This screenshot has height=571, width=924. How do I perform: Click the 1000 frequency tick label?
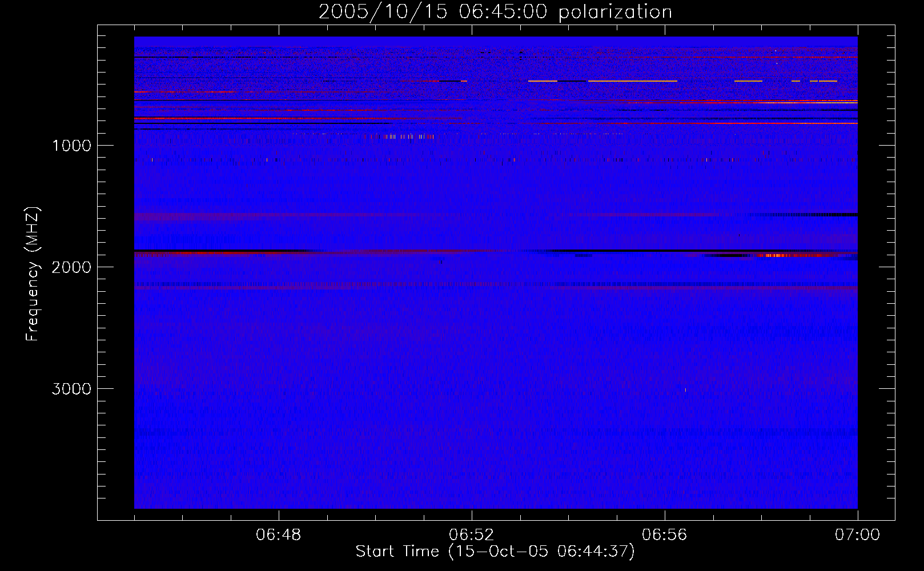pos(71,146)
